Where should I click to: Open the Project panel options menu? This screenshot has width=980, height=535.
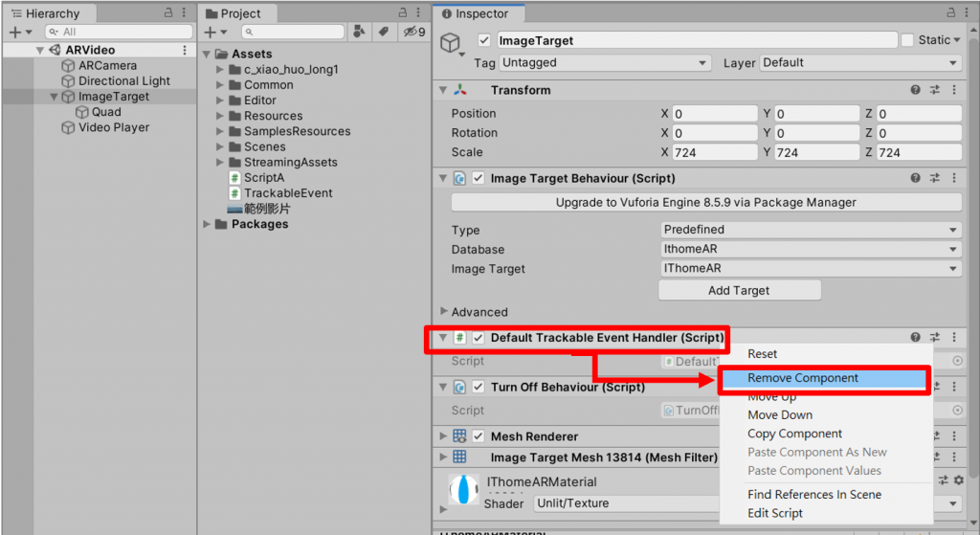tap(418, 12)
